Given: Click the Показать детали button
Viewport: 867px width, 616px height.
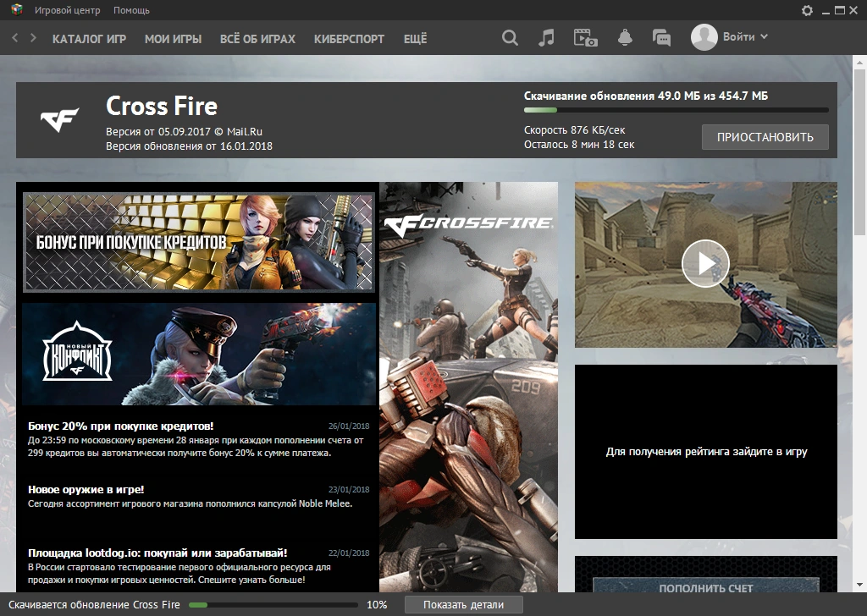Looking at the screenshot, I should pyautogui.click(x=463, y=605).
